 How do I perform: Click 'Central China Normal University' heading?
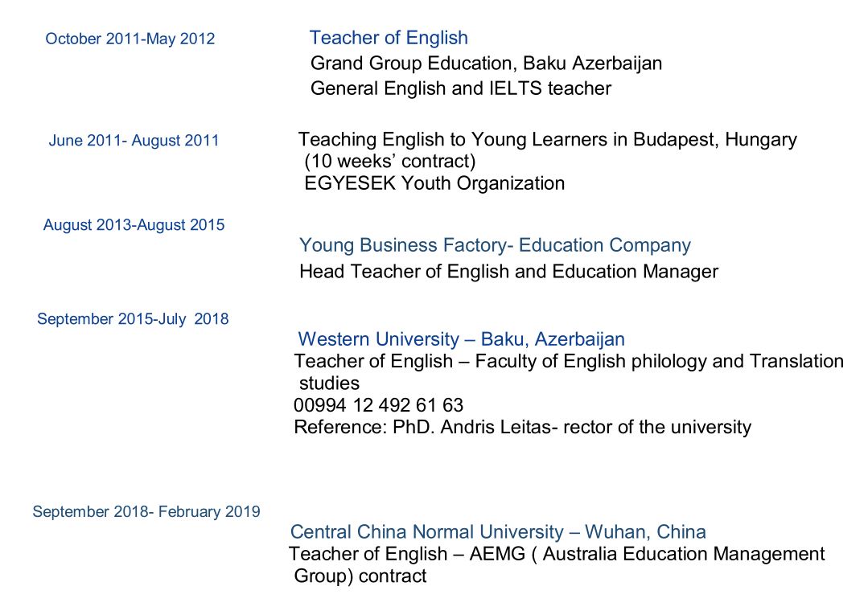click(498, 532)
